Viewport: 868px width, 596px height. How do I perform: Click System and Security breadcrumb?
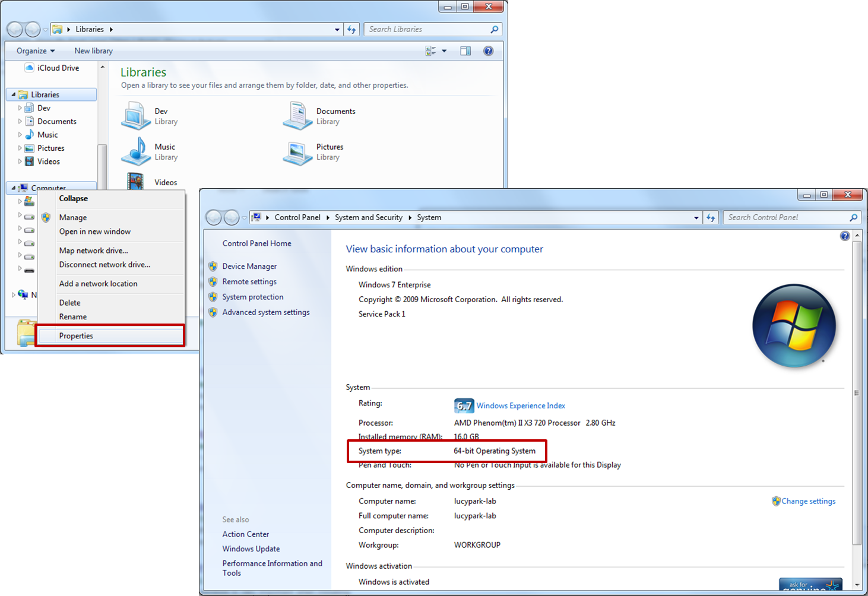pyautogui.click(x=368, y=217)
